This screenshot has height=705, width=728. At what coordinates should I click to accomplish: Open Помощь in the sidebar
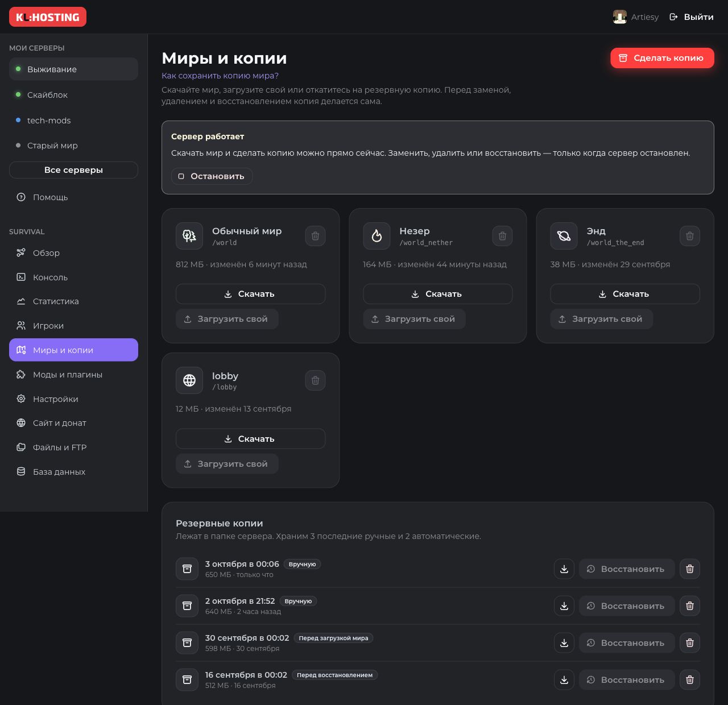pyautogui.click(x=73, y=197)
